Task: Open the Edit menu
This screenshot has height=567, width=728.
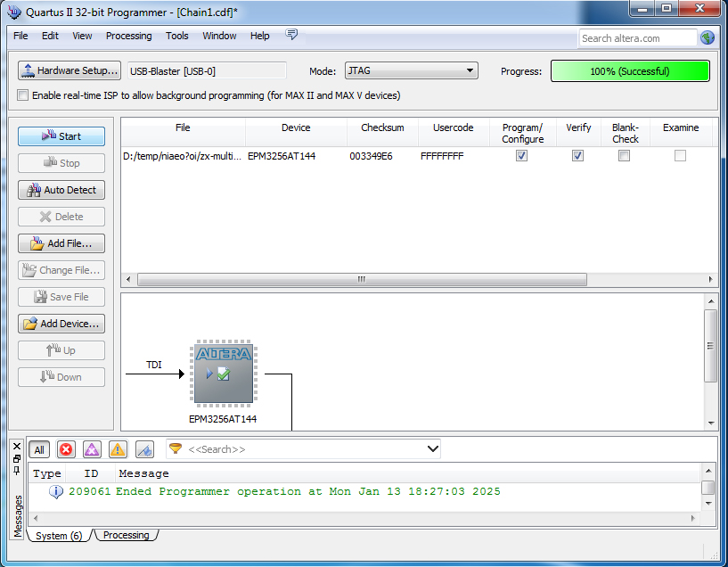Action: (50, 36)
